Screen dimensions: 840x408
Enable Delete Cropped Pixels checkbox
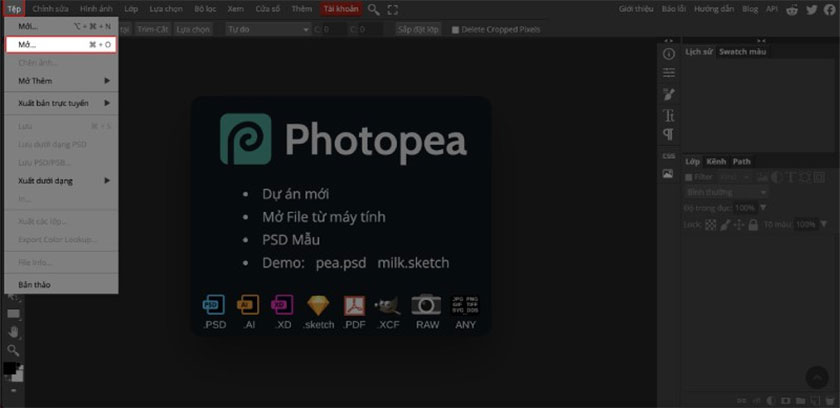tap(456, 30)
